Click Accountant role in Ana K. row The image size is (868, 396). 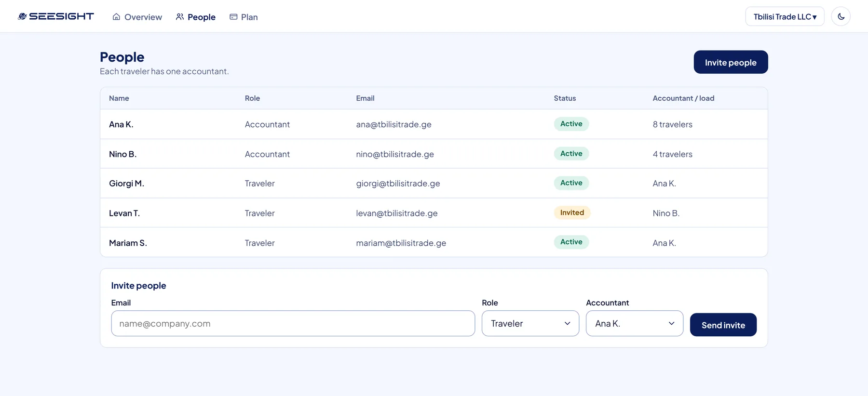point(267,124)
